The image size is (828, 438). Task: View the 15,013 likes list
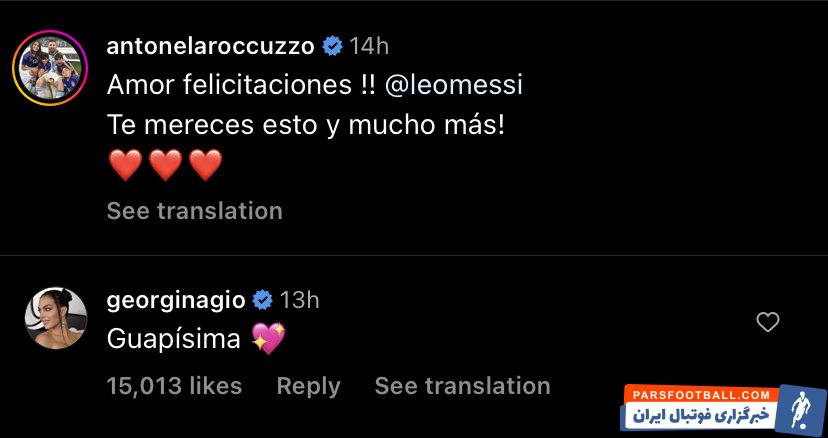174,385
